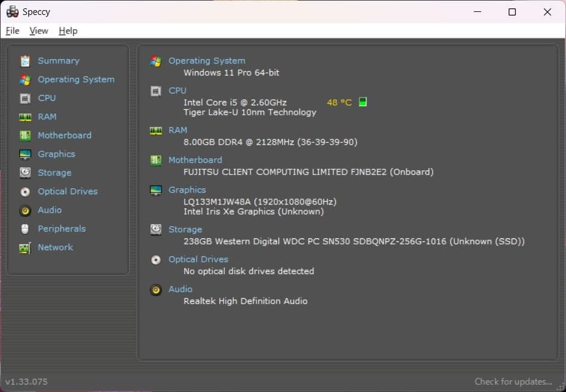Image resolution: width=566 pixels, height=392 pixels.
Task: Click the Windows icon beside Operating System heading
Action: (x=155, y=60)
